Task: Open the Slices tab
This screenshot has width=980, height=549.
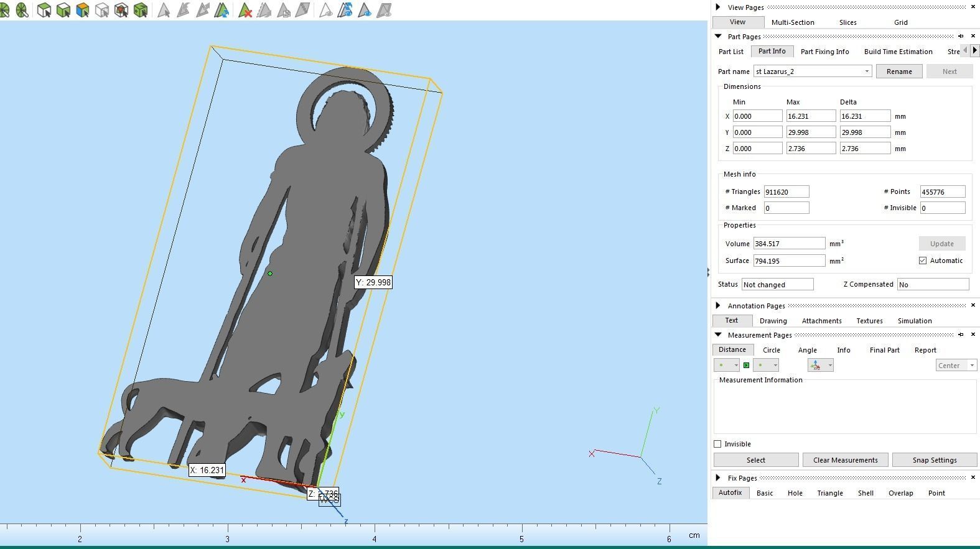Action: point(847,22)
